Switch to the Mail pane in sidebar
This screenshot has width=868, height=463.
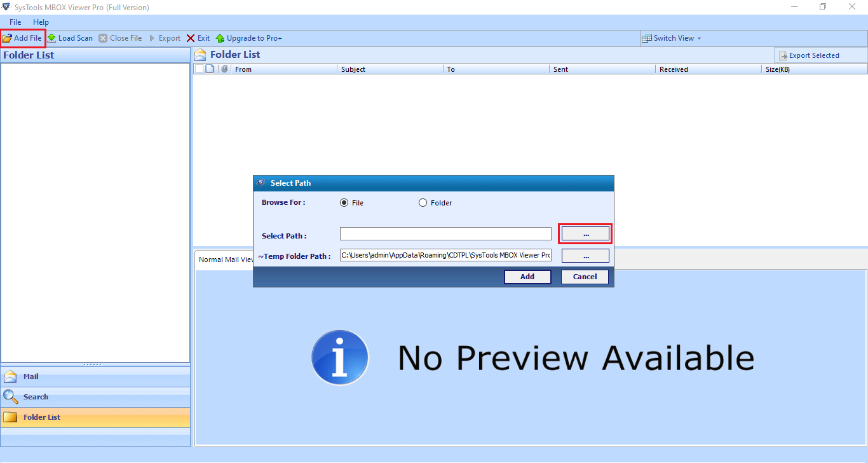point(95,377)
